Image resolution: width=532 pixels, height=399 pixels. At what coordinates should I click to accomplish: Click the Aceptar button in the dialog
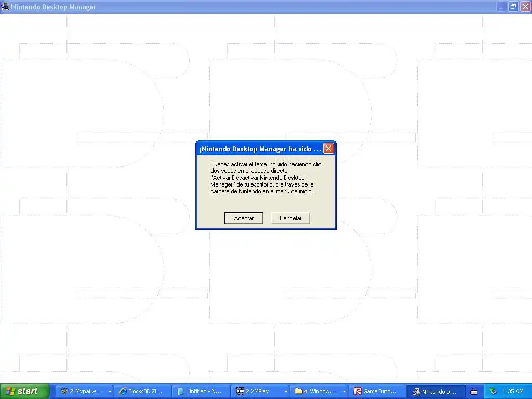click(244, 218)
